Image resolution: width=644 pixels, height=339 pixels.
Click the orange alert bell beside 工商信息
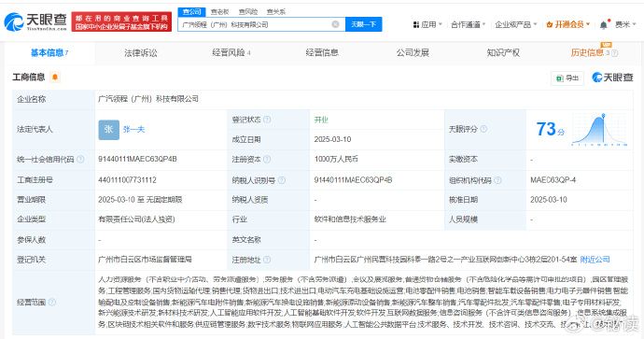[55, 77]
